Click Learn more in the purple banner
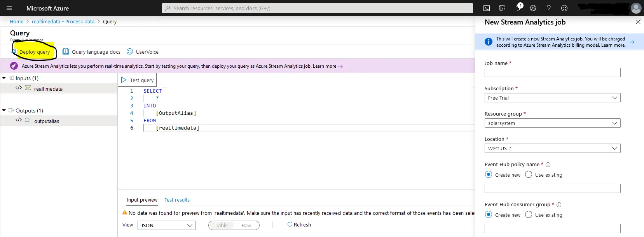644x237 pixels. [x=328, y=66]
